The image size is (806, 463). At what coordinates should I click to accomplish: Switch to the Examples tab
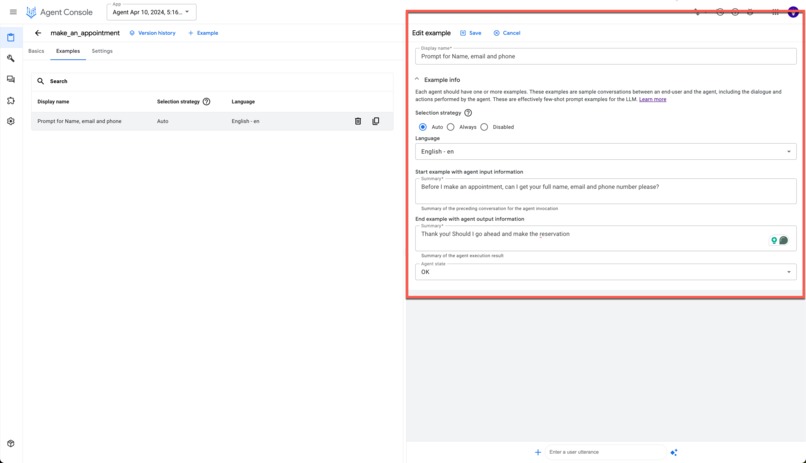[68, 51]
